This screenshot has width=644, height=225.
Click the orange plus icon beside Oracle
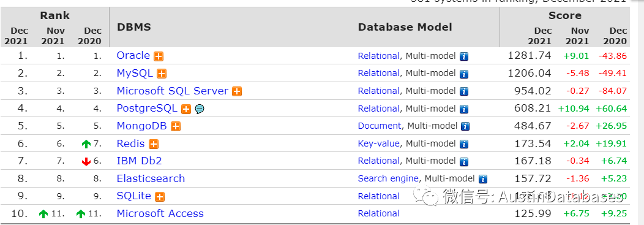(159, 56)
